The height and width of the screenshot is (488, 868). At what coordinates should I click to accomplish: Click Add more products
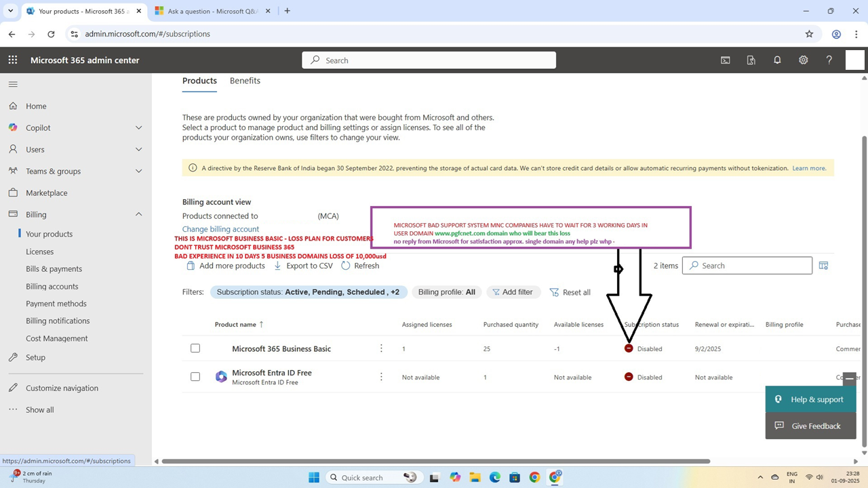(226, 266)
